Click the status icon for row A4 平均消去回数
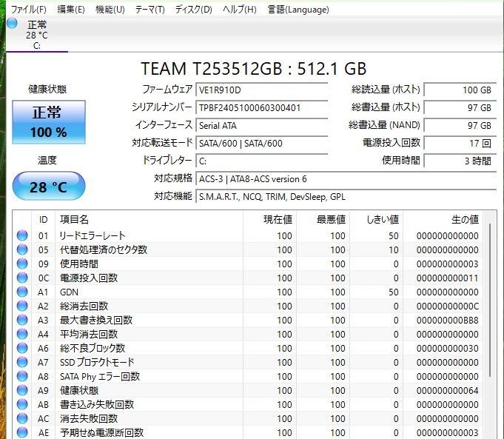This screenshot has height=439, width=504. coord(22,334)
